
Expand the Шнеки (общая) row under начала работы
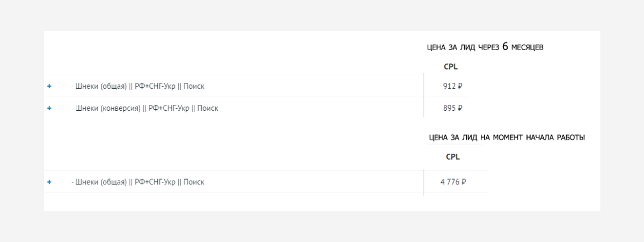[49, 182]
